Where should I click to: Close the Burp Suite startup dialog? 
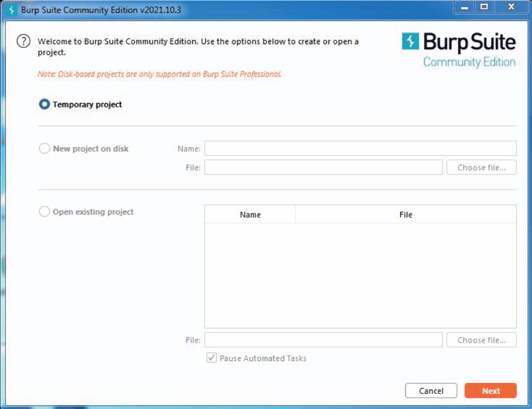pos(510,8)
